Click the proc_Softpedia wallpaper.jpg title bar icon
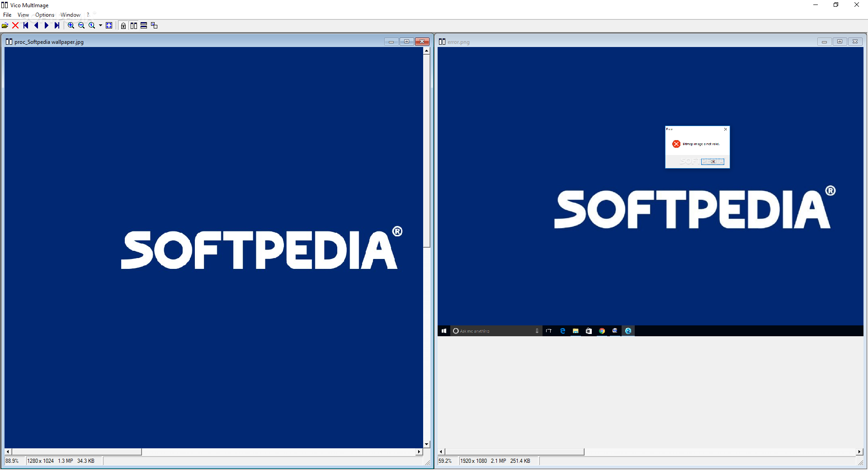 9,42
